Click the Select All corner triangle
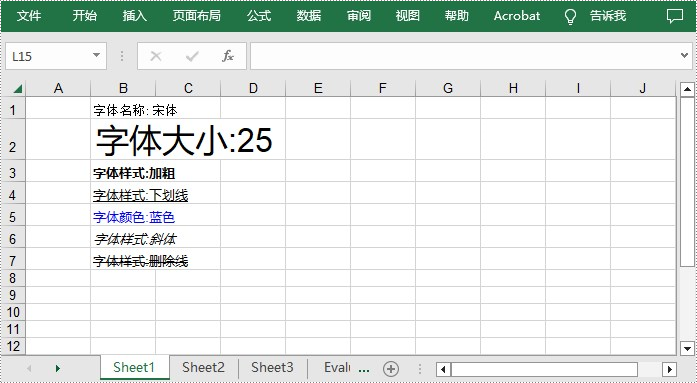Viewport: 697px width, 383px height. [17, 89]
